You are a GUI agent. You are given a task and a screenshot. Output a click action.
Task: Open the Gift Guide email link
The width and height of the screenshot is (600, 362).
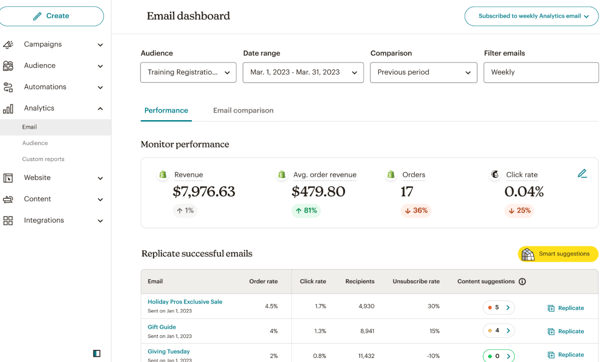coord(162,327)
